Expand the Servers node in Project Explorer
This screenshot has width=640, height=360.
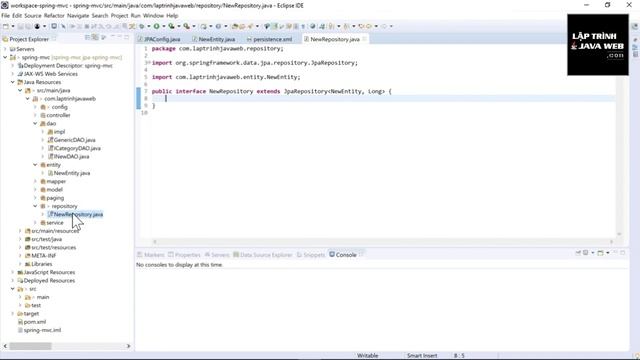[x=5, y=49]
